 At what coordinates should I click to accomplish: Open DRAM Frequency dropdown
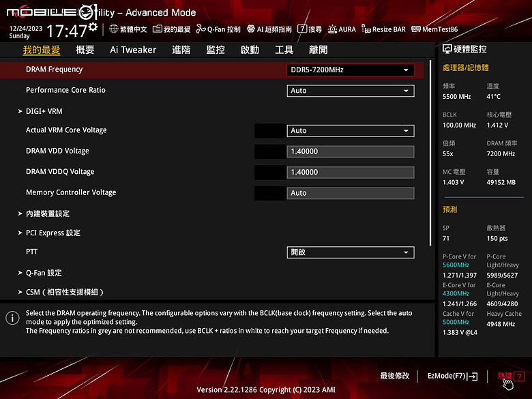(351, 70)
